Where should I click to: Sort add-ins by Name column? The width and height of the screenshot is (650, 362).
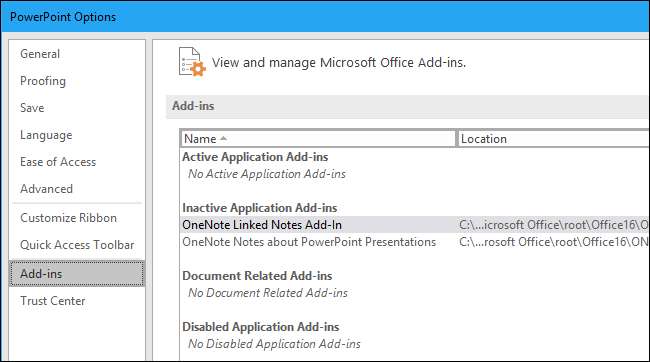[318, 138]
